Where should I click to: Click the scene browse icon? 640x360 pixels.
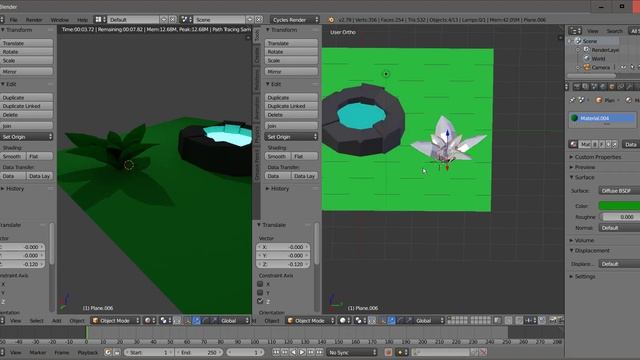click(x=187, y=20)
